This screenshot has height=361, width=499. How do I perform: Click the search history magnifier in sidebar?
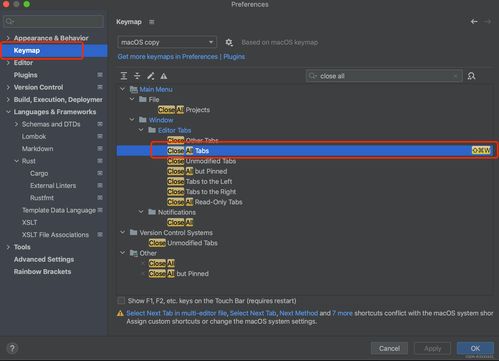click(x=9, y=21)
